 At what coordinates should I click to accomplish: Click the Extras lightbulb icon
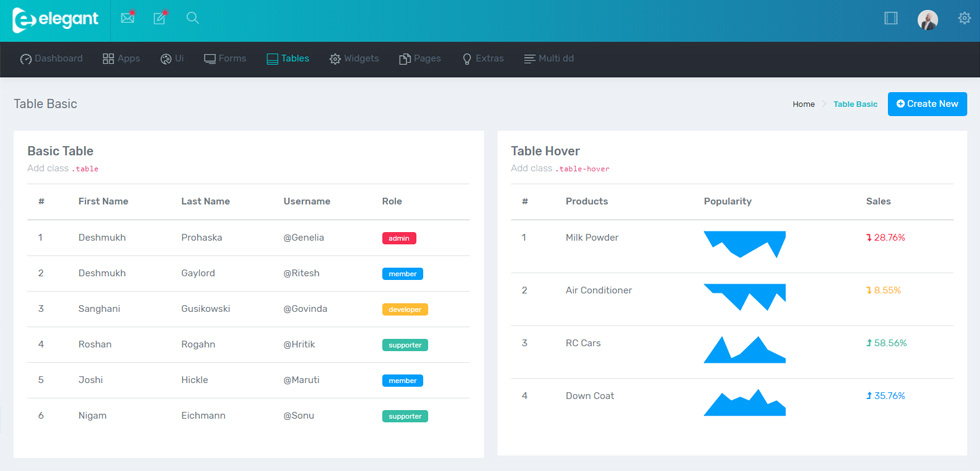click(x=466, y=59)
